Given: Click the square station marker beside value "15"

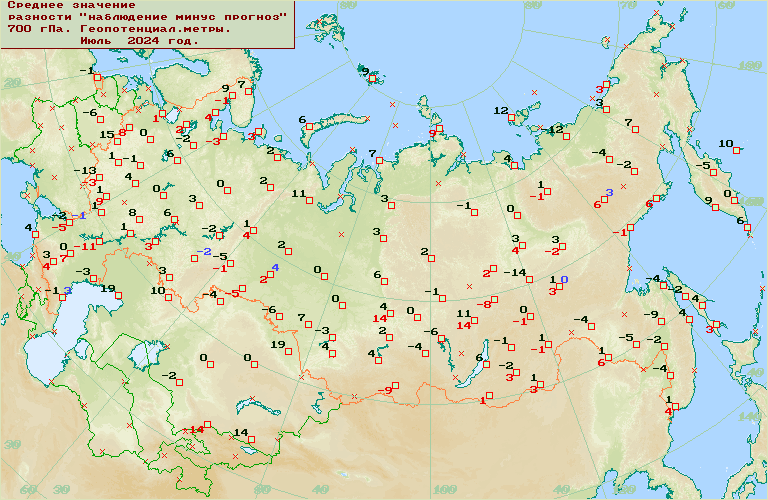Looking at the screenshot, I should point(118,142).
